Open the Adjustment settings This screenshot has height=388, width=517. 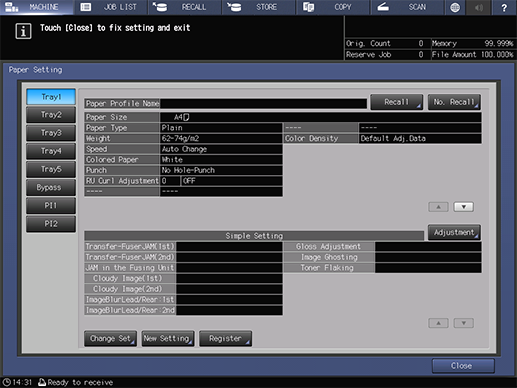(454, 232)
